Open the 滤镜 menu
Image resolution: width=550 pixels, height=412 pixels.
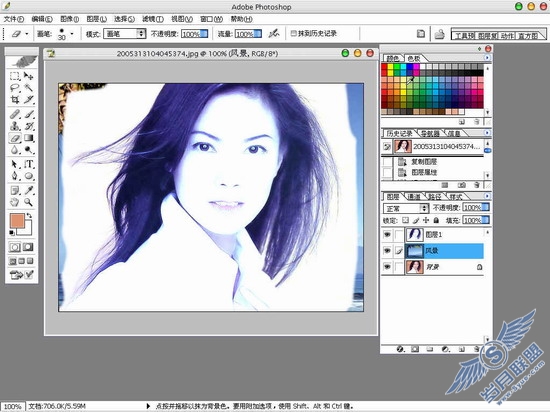coord(153,19)
